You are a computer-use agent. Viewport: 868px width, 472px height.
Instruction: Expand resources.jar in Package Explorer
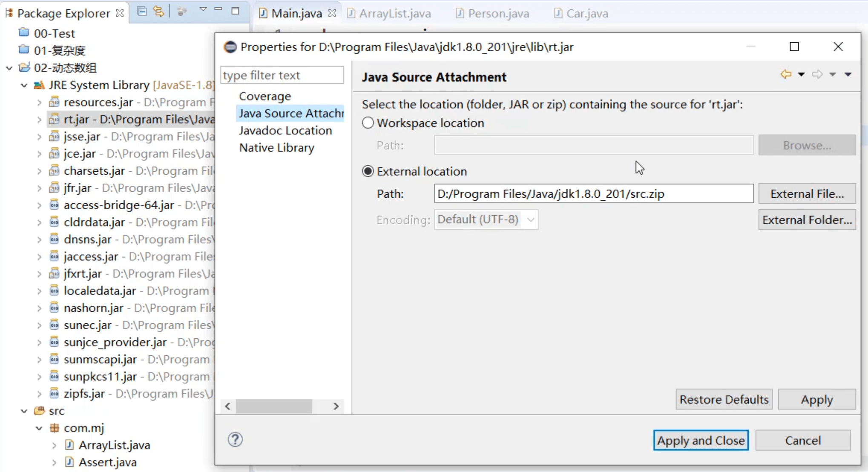(x=39, y=102)
